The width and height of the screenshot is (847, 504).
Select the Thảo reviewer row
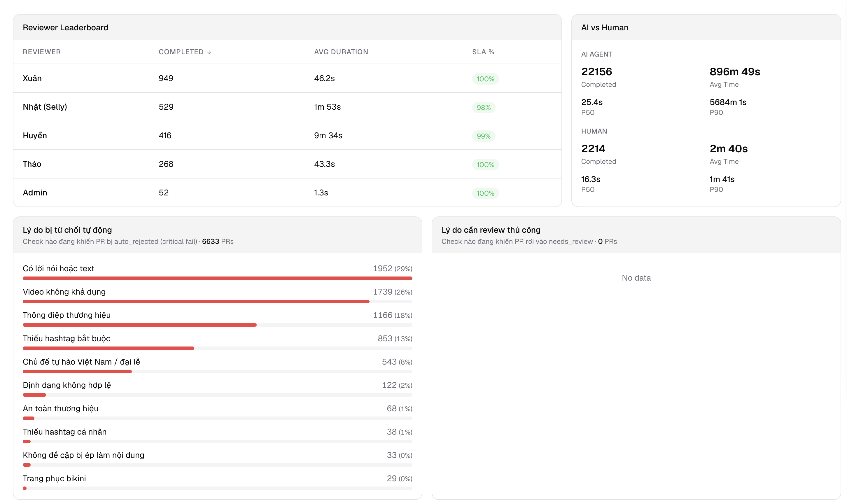click(x=287, y=164)
